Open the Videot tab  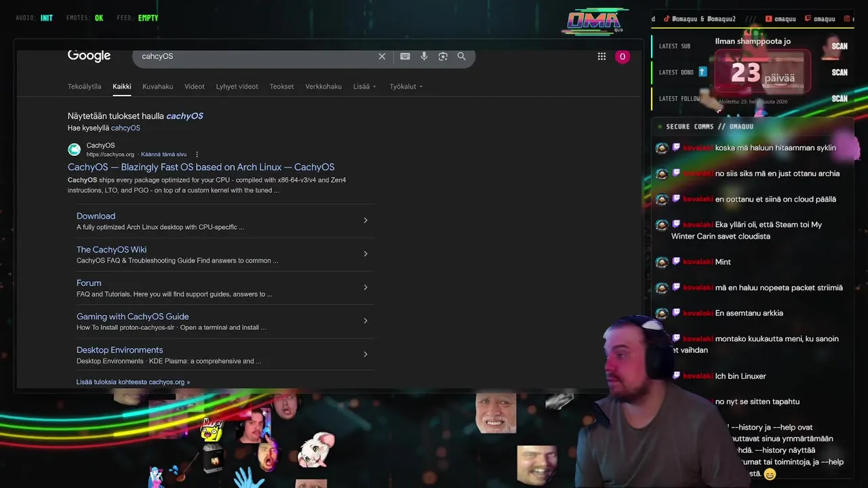coord(195,87)
